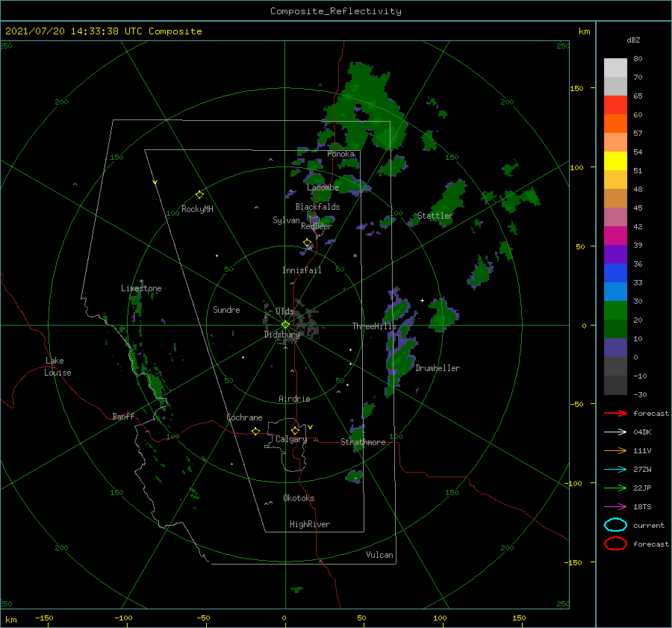Click the yellow radar-site diamond at map center

coord(285,325)
